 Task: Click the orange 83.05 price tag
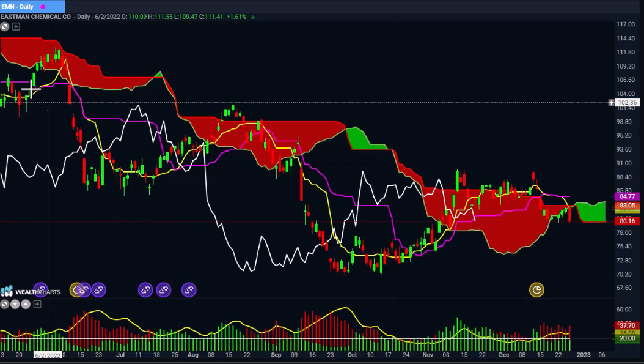coord(627,206)
